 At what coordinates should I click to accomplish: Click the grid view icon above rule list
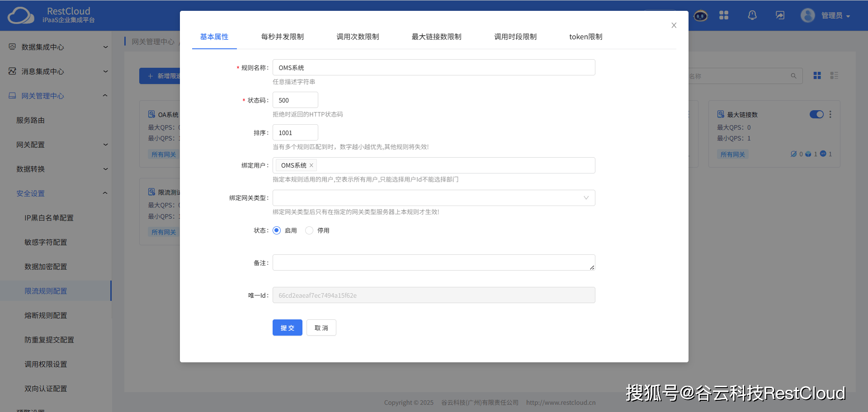[816, 75]
